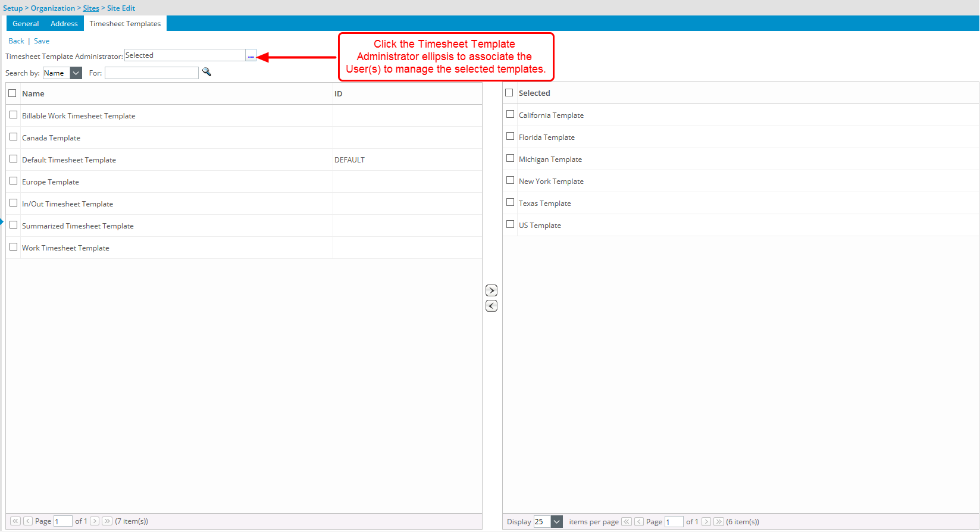Open the Display items per page dropdown

tap(548, 521)
